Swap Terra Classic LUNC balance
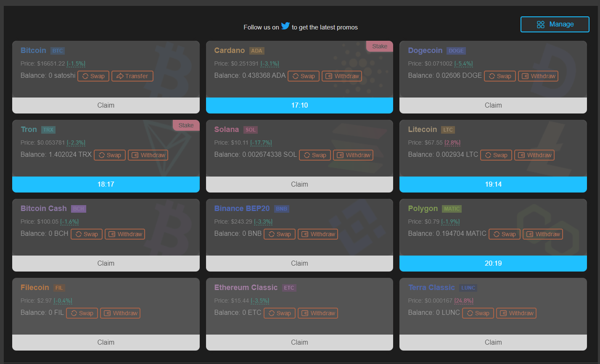 pyautogui.click(x=478, y=313)
